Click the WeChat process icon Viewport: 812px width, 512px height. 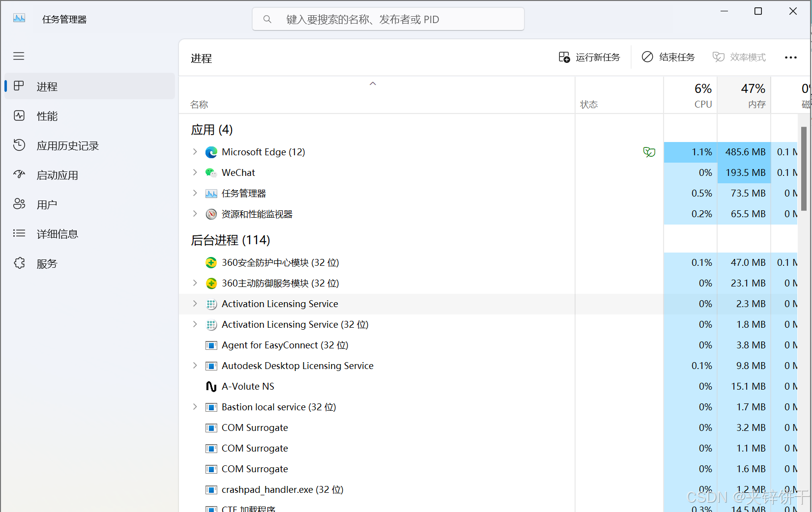pyautogui.click(x=211, y=173)
